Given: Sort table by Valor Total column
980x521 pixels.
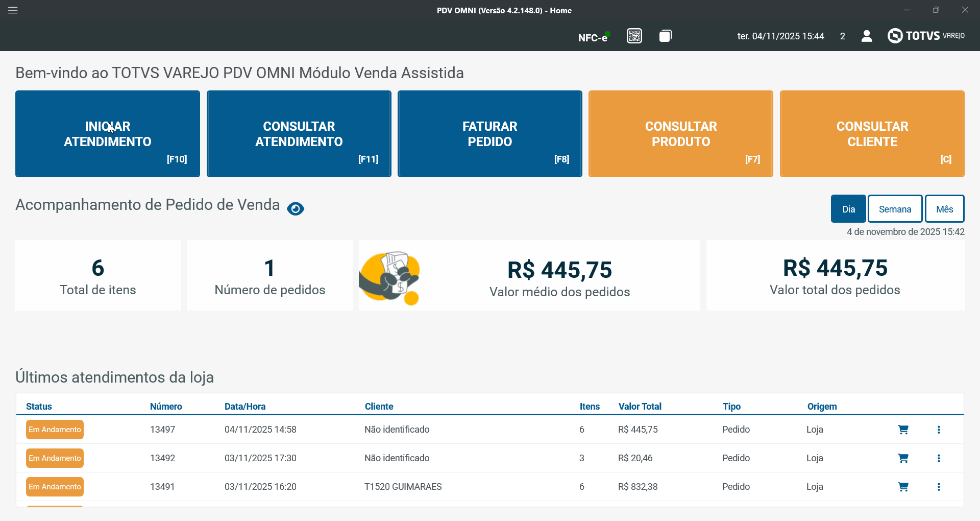Looking at the screenshot, I should tap(640, 407).
